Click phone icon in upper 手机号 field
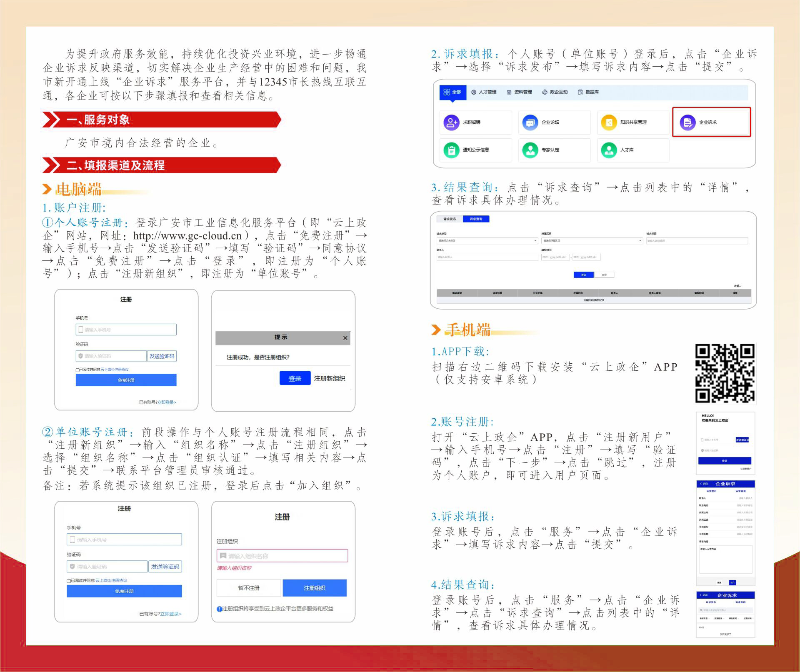This screenshot has height=672, width=800. pyautogui.click(x=81, y=330)
